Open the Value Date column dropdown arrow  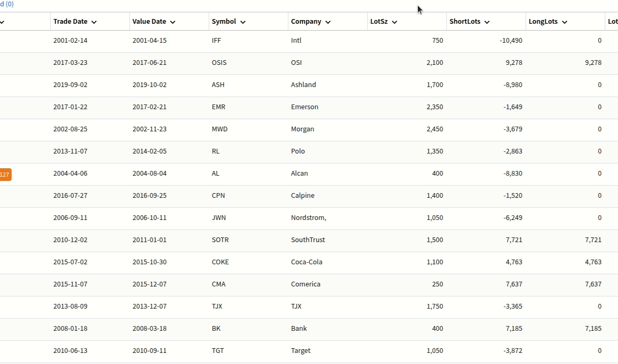tap(173, 22)
